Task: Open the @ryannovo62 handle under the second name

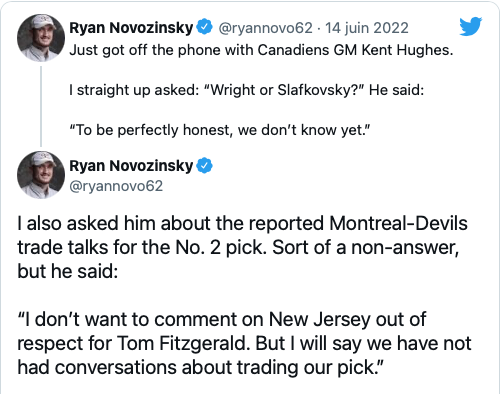Action: [116, 186]
